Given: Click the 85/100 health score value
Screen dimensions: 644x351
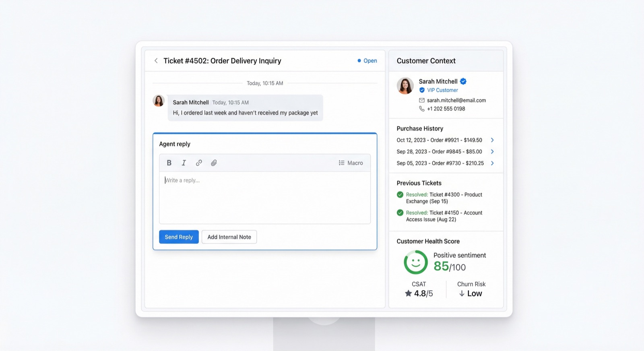Looking at the screenshot, I should click(x=450, y=266).
